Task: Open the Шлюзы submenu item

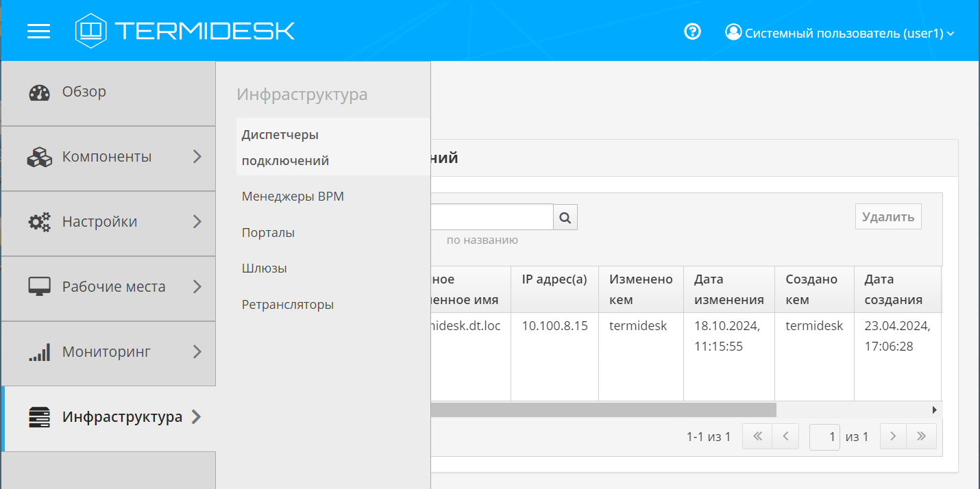Action: click(264, 268)
